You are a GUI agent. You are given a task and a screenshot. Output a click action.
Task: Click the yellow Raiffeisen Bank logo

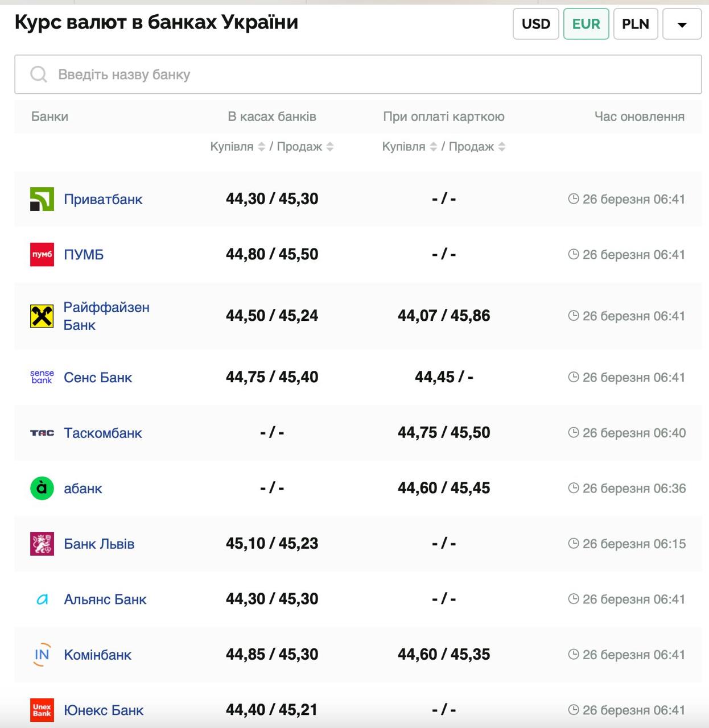tap(42, 316)
